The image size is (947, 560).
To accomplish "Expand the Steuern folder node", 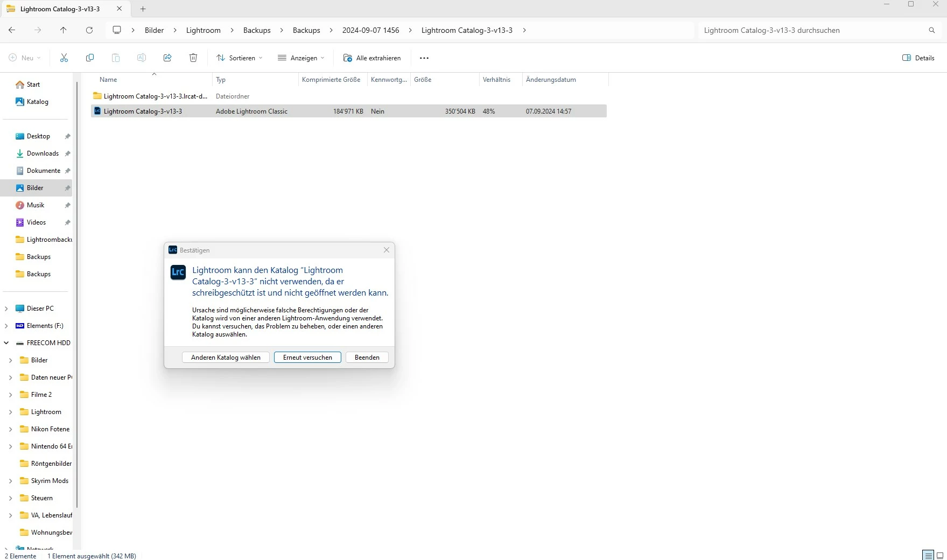I will [10, 498].
